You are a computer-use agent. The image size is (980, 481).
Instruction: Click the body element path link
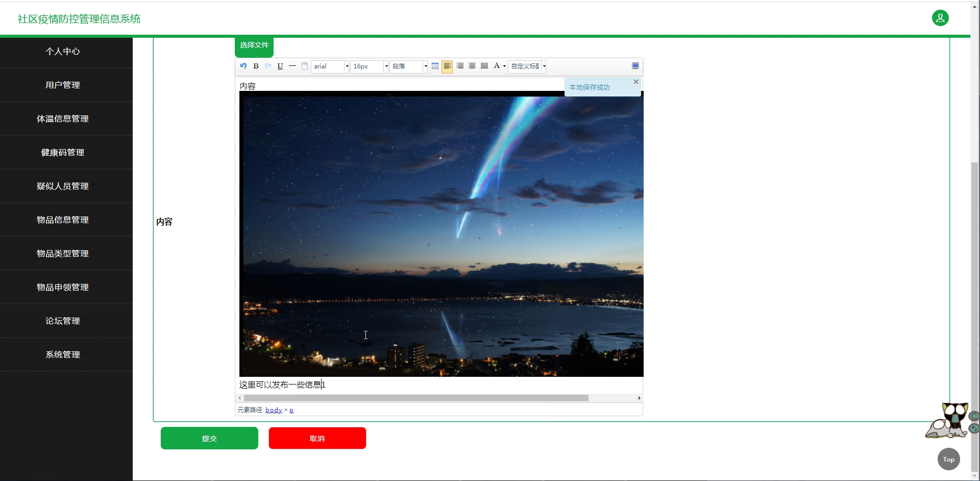(x=274, y=410)
